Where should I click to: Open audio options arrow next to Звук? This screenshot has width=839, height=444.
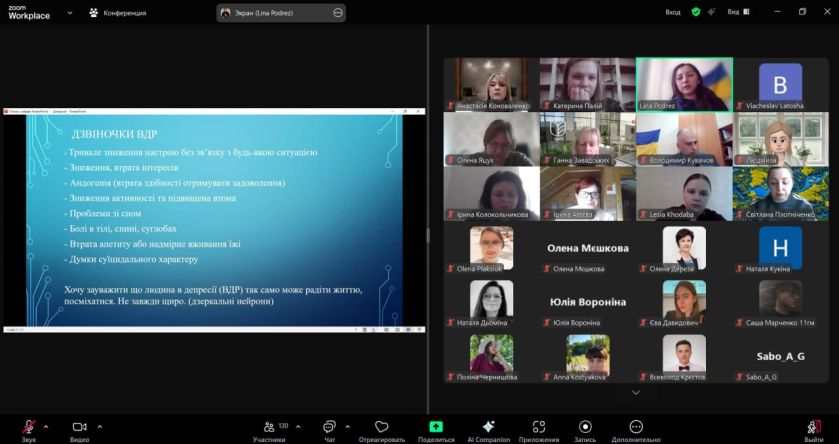point(45,427)
